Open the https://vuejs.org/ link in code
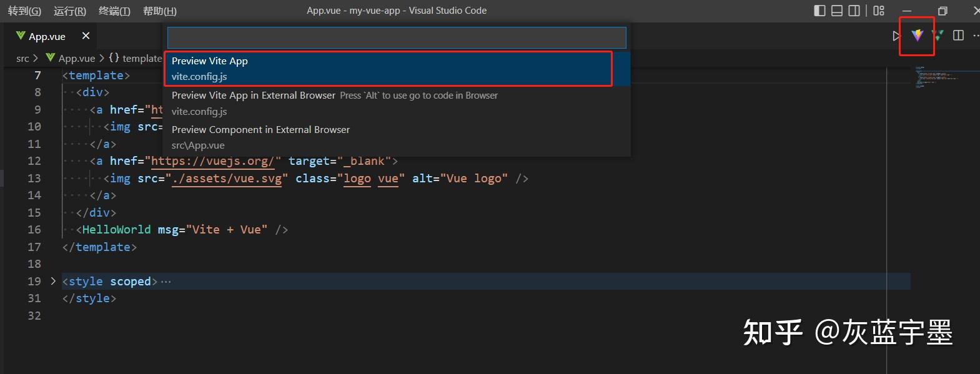 click(x=212, y=161)
